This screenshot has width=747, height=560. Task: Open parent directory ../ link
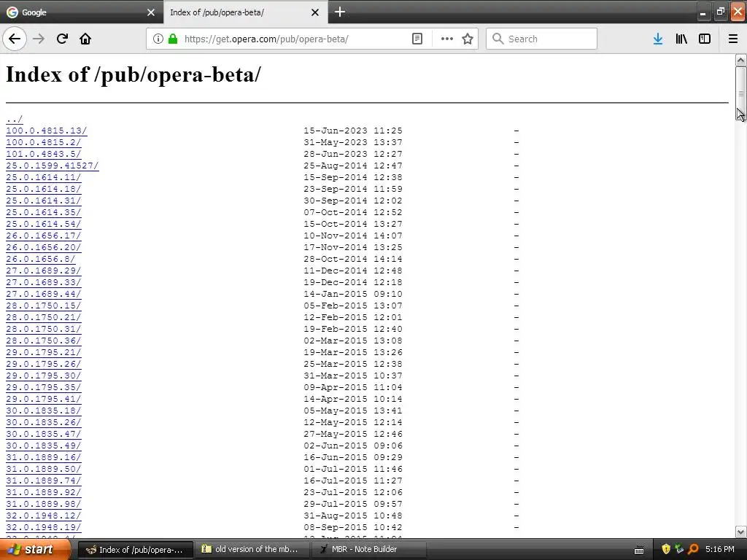click(15, 119)
